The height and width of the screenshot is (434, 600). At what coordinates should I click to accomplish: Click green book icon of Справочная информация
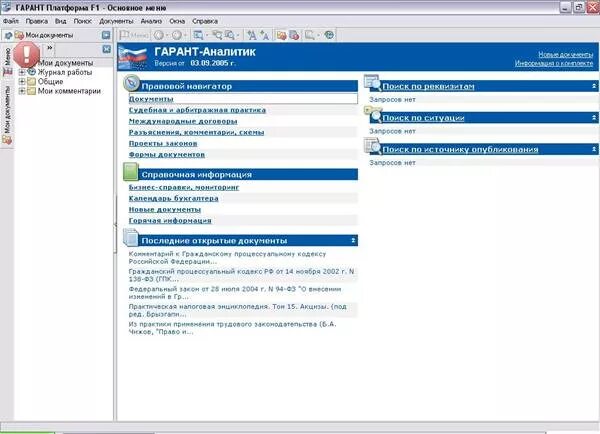point(131,172)
